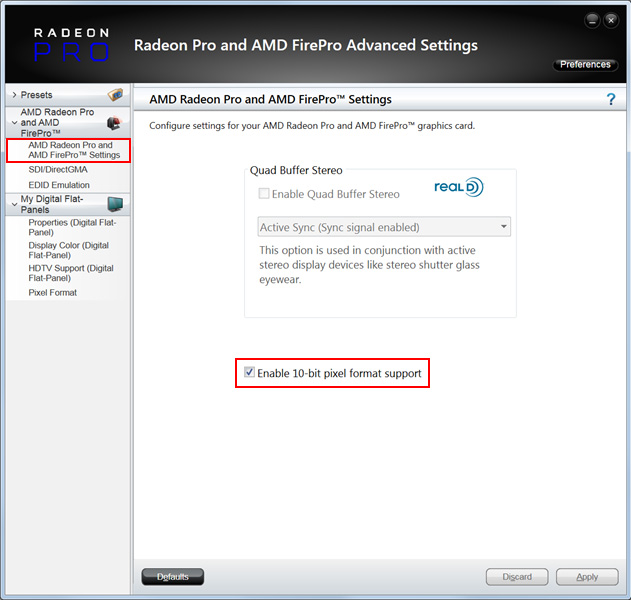631x600 pixels.
Task: Click the Defaults button
Action: [173, 577]
